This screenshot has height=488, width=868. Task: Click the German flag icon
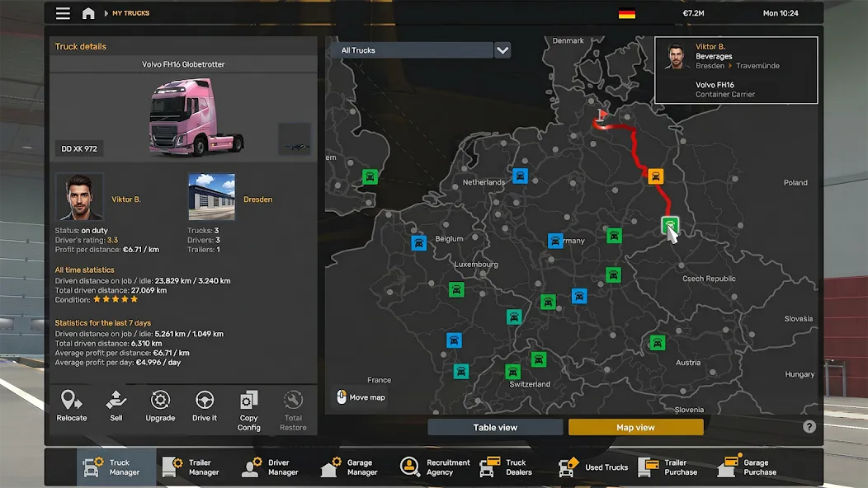point(626,14)
